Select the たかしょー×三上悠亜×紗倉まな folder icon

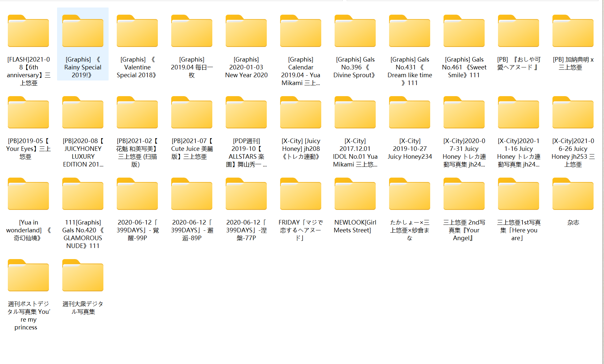(x=410, y=194)
